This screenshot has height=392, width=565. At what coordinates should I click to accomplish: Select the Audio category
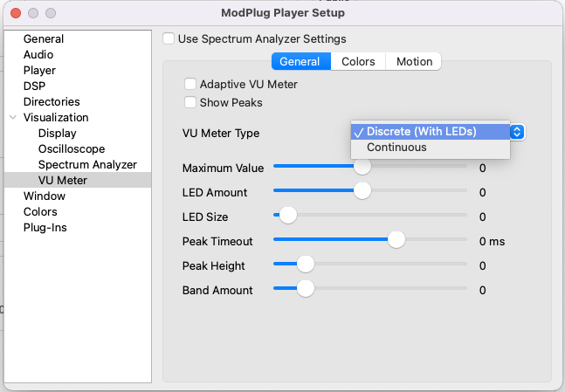click(38, 55)
